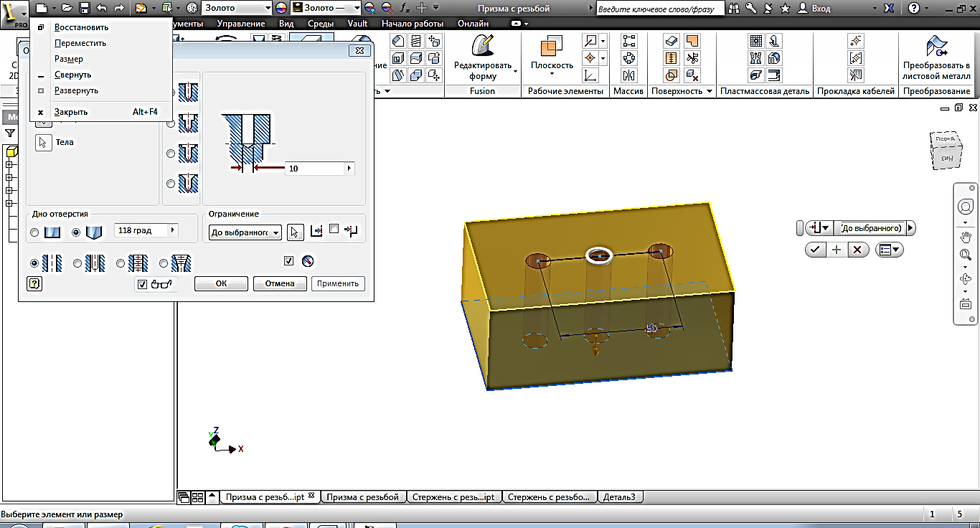Select the angled bottom radio in Дно отверстия
The image size is (980, 528).
pyautogui.click(x=76, y=232)
